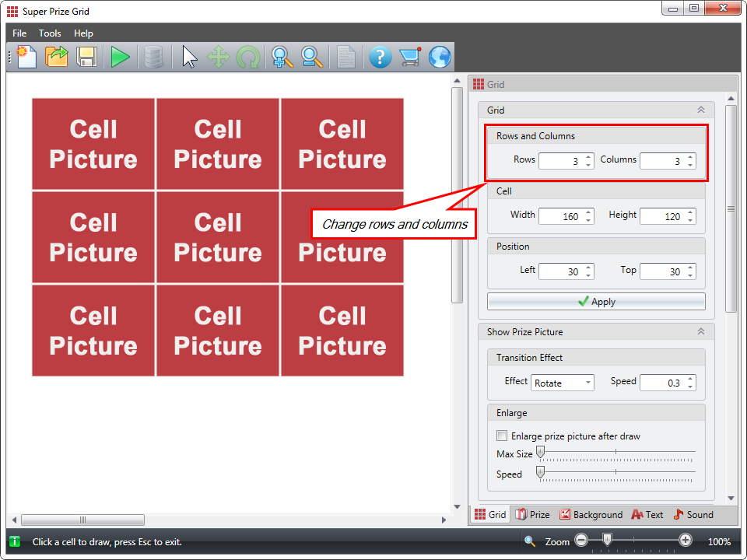The image size is (747, 560).
Task: Open help with the question mark icon
Action: pyautogui.click(x=379, y=57)
